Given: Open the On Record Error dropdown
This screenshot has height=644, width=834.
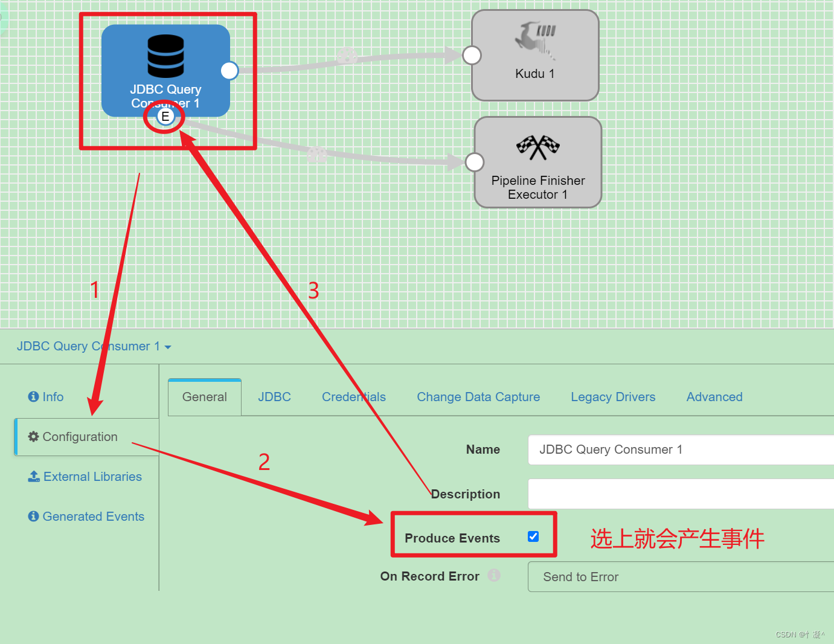Looking at the screenshot, I should [681, 577].
